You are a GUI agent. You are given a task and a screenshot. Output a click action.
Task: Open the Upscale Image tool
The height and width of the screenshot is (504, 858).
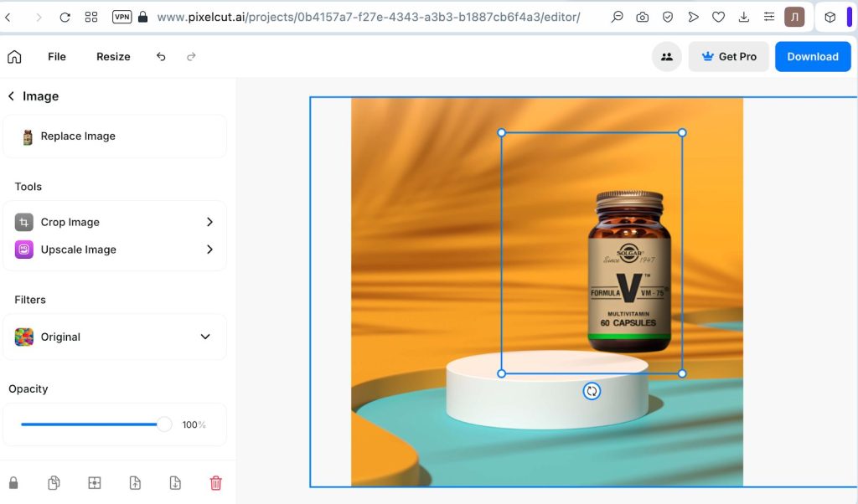tap(115, 249)
